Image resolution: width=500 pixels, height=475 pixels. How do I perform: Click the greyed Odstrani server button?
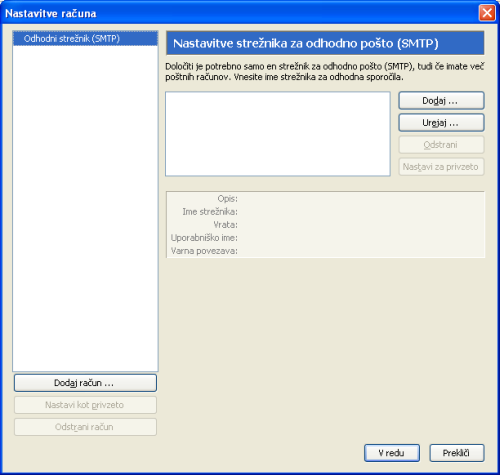click(441, 145)
